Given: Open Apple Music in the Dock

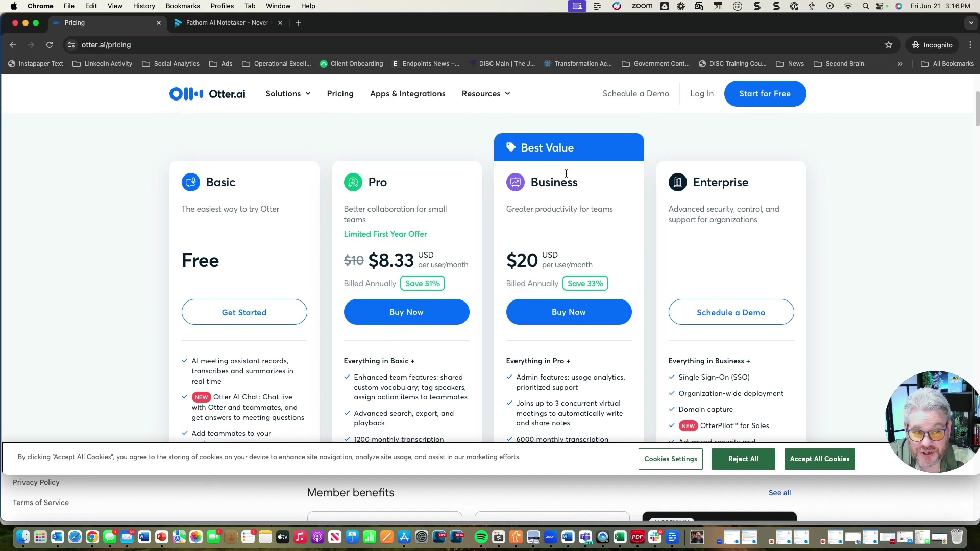Looking at the screenshot, I should point(300,537).
